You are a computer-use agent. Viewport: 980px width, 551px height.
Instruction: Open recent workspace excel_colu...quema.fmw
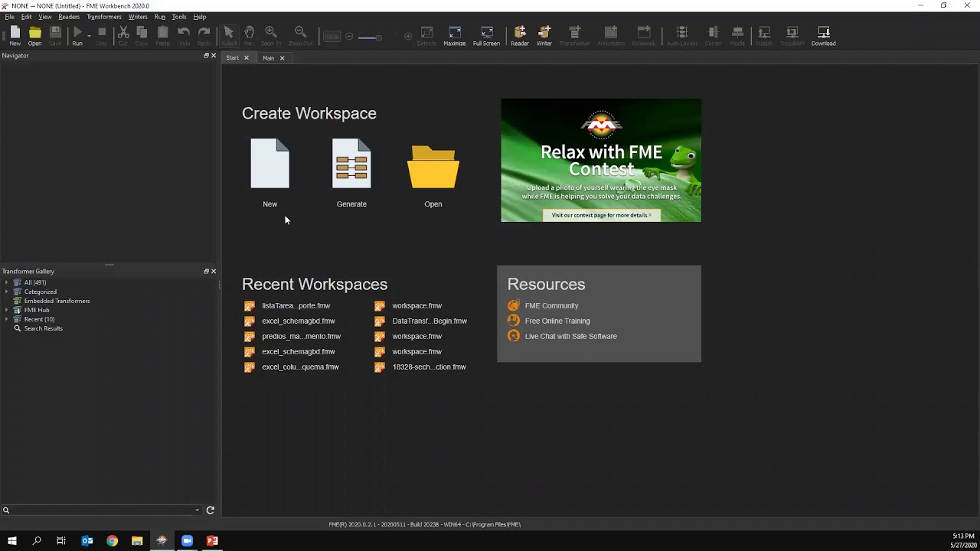tap(300, 367)
